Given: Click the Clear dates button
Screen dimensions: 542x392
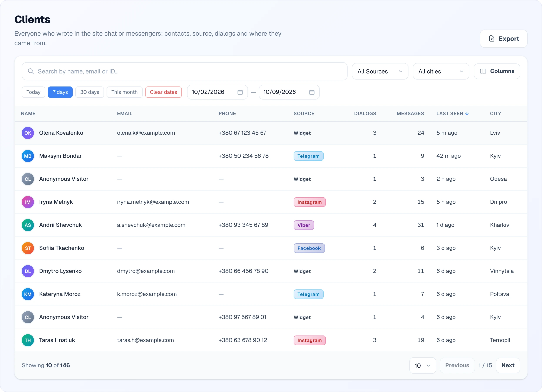Looking at the screenshot, I should [164, 92].
